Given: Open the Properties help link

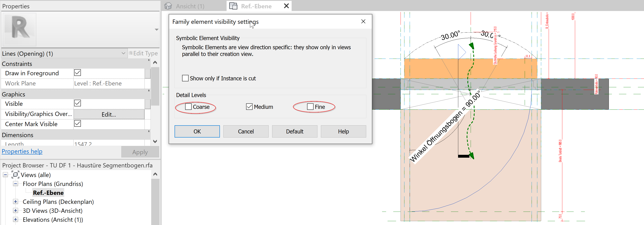Looking at the screenshot, I should (x=22, y=151).
